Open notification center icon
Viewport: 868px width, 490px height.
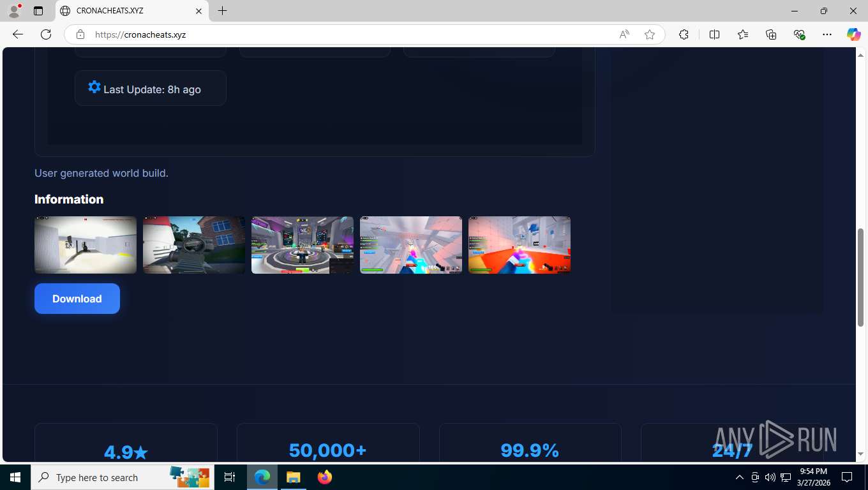click(847, 477)
